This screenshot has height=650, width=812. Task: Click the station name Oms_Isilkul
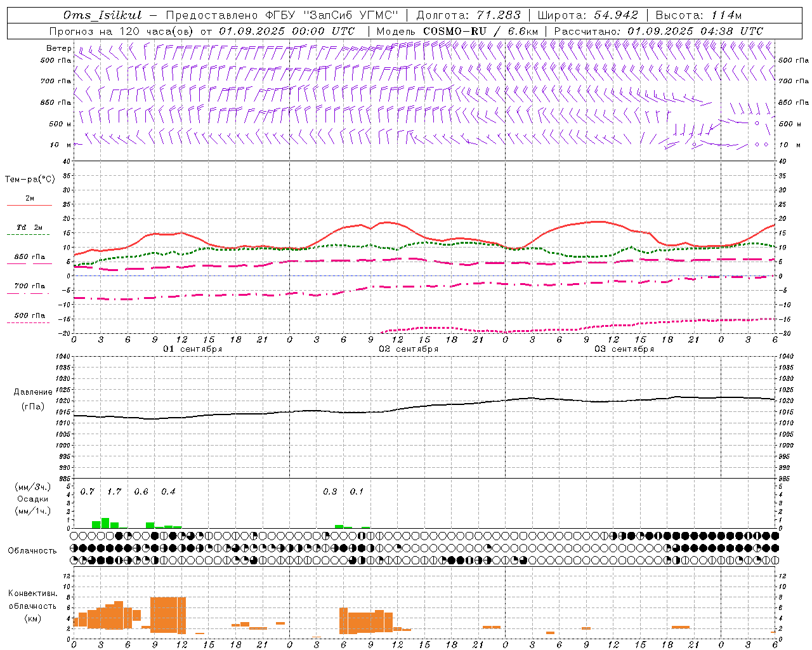(103, 15)
